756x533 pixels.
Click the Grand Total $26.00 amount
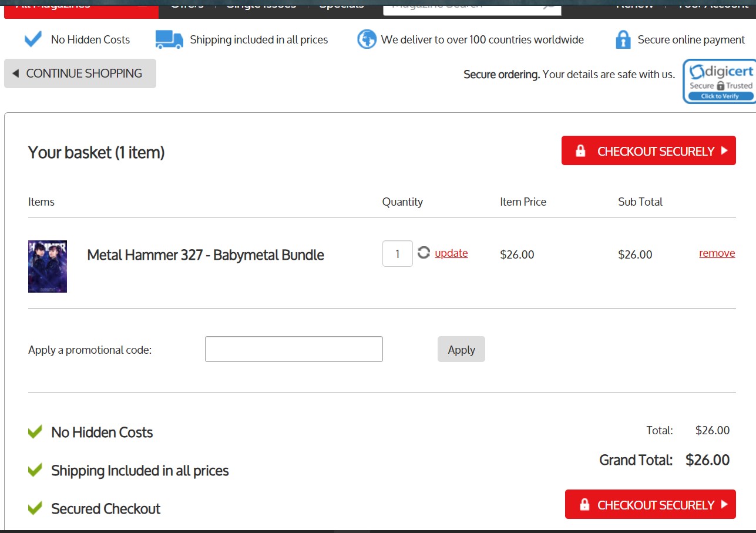pos(708,460)
